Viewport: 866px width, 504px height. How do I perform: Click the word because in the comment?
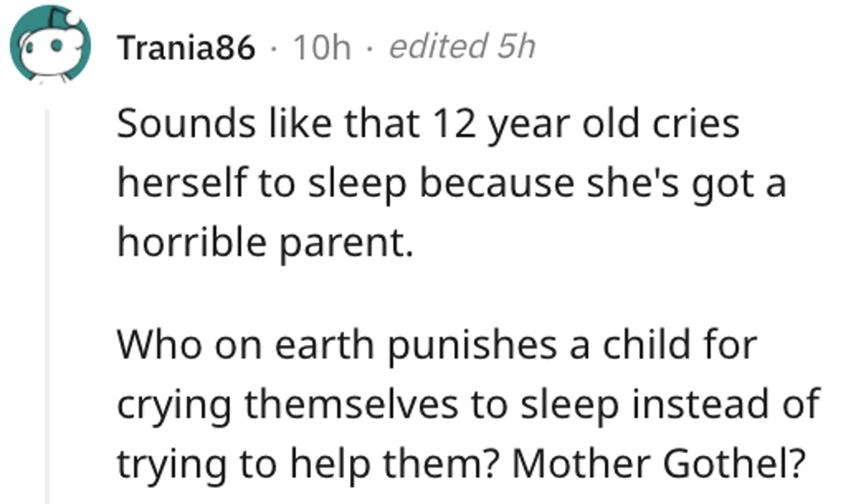tap(496, 184)
